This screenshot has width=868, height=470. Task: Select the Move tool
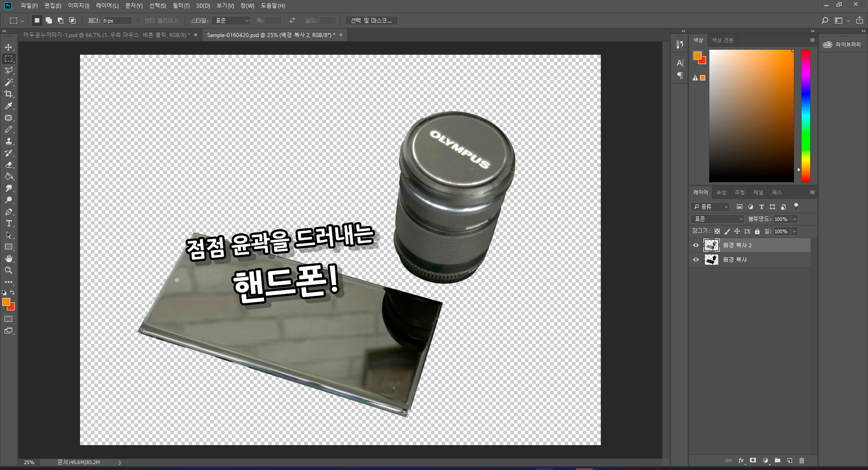tap(9, 47)
